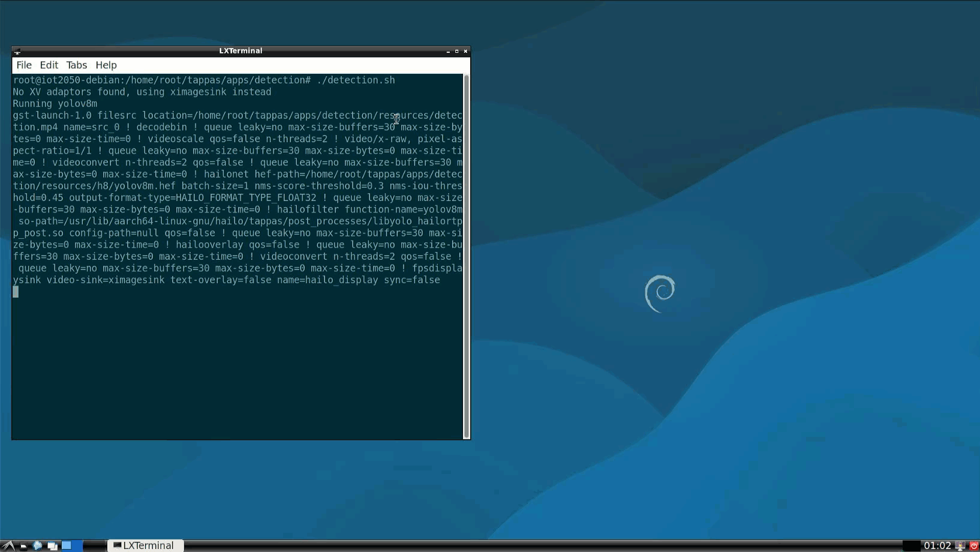Open the Edit menu
The height and width of the screenshot is (552, 980).
(49, 65)
